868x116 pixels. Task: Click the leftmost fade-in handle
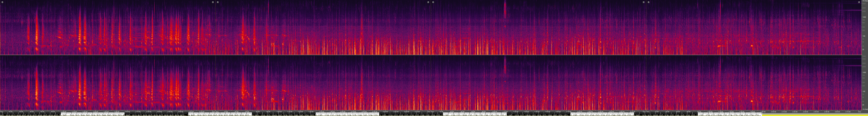click(2, 2)
